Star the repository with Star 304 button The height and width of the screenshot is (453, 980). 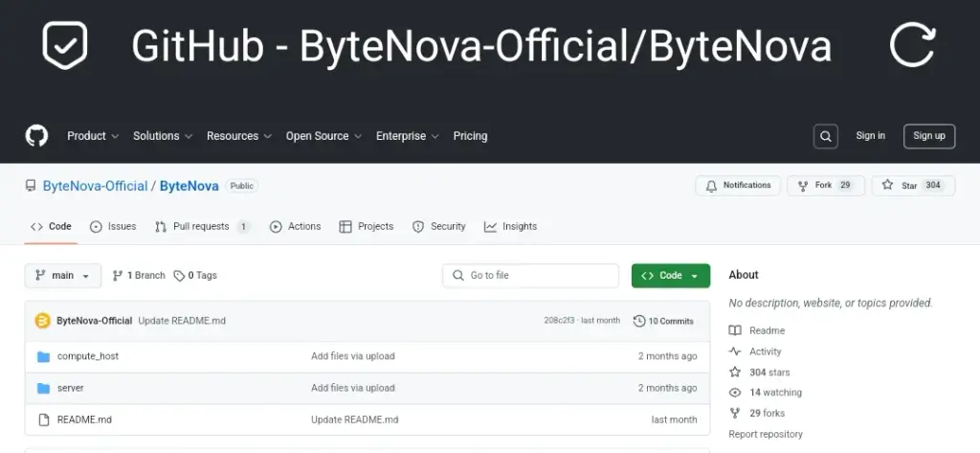[914, 186]
